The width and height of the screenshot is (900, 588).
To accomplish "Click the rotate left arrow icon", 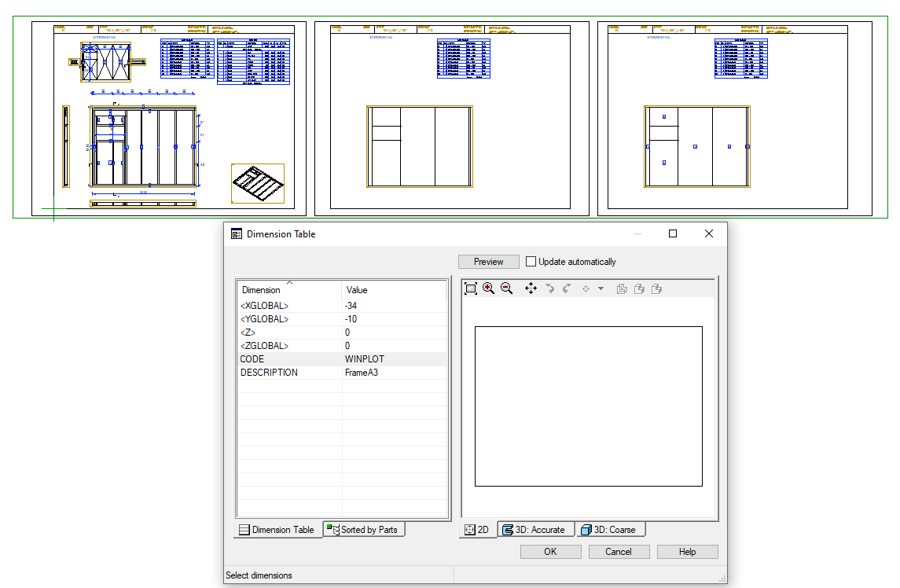I will tap(549, 288).
